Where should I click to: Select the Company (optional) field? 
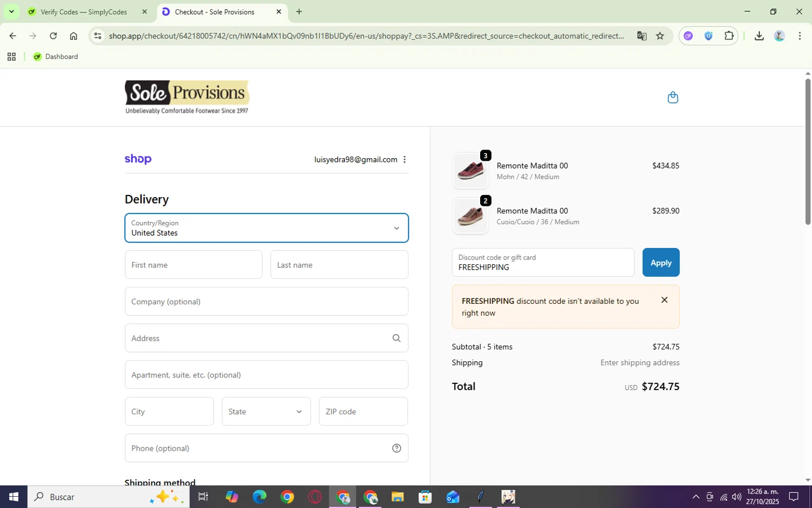point(266,302)
